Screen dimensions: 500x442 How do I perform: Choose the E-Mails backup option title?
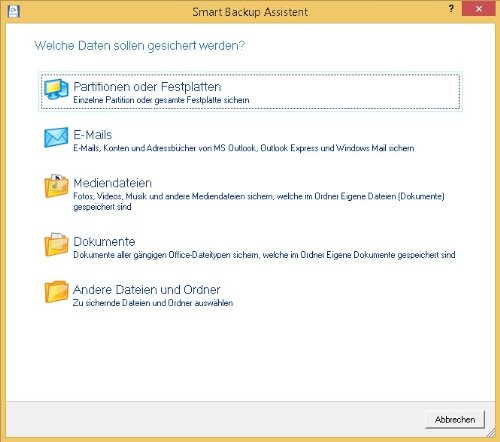[93, 135]
